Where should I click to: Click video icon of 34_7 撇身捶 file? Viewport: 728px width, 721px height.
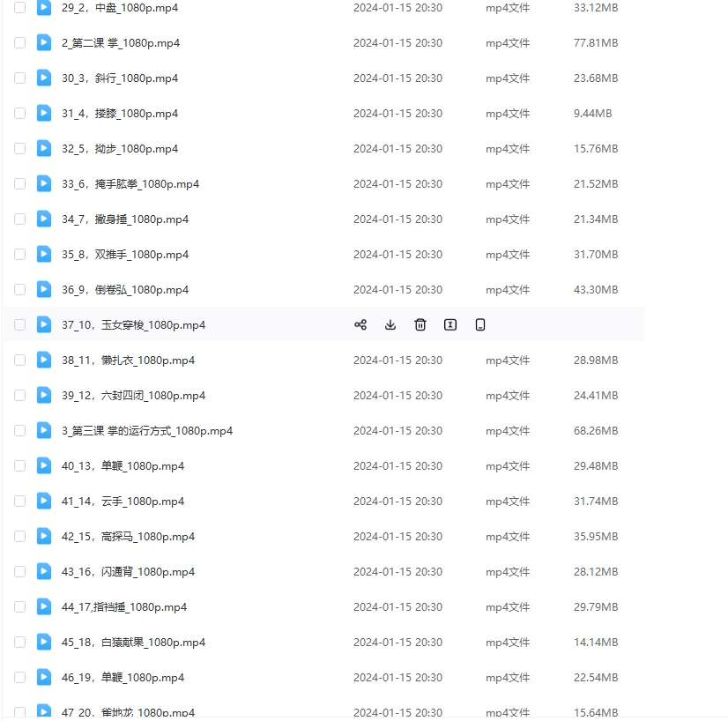coord(44,219)
